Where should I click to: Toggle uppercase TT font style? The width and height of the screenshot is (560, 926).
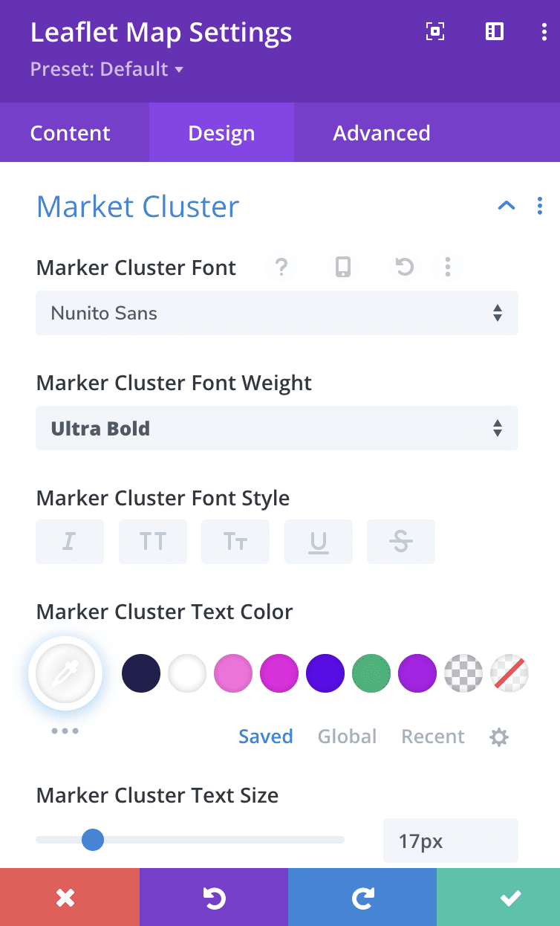(x=153, y=542)
